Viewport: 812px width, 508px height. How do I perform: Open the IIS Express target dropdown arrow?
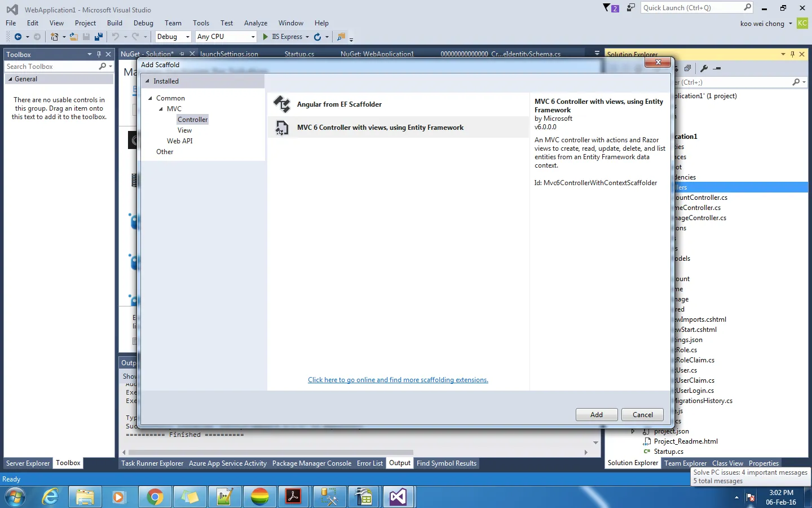coord(307,37)
